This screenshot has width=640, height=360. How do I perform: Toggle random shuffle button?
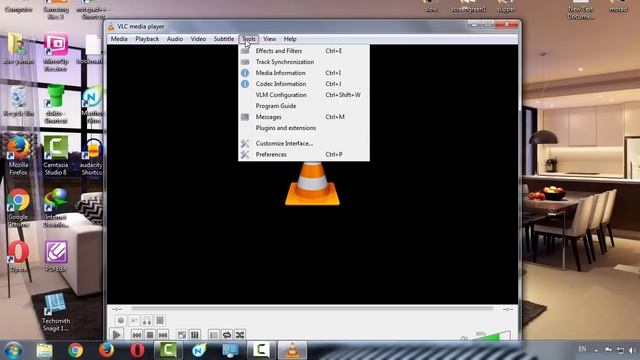click(240, 335)
